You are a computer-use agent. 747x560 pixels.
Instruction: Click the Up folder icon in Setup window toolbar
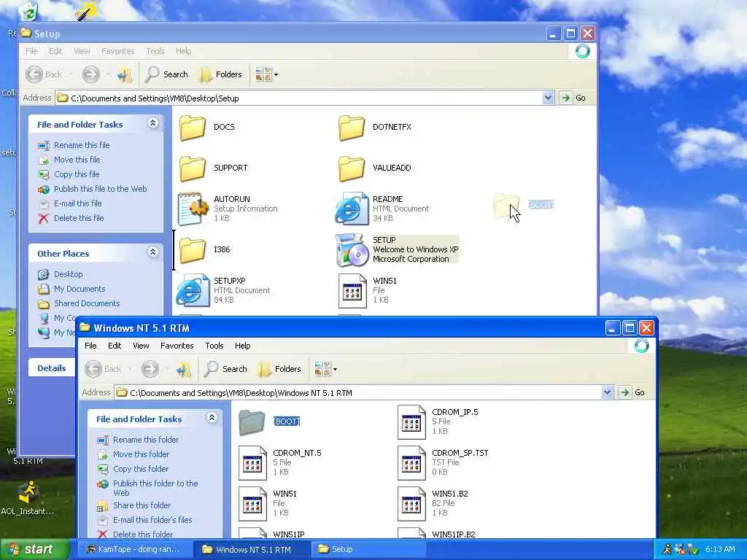tap(125, 75)
